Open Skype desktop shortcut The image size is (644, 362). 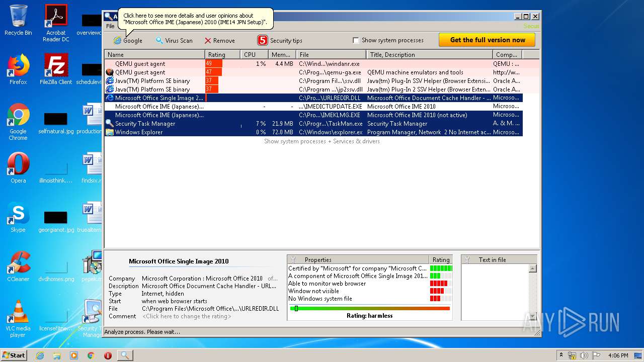point(18,217)
